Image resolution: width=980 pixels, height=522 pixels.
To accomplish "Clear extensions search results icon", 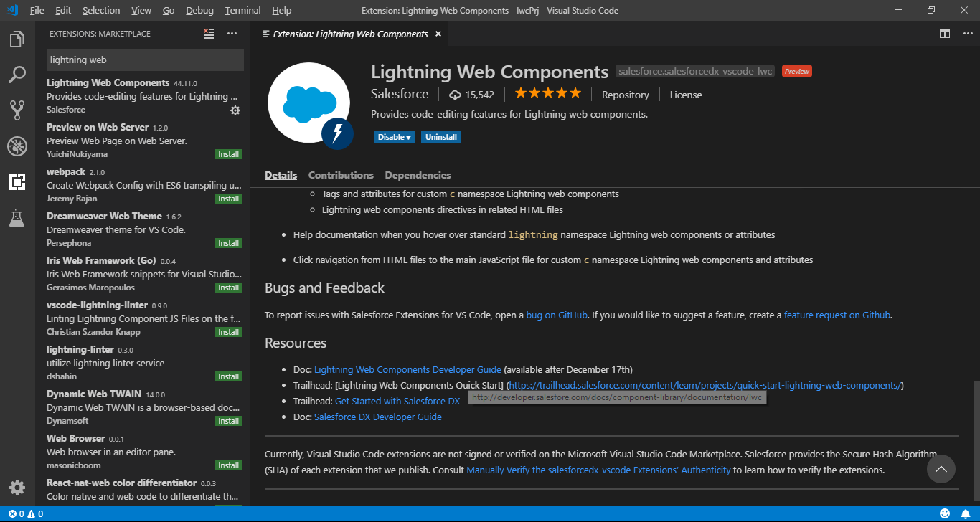I will pos(209,34).
